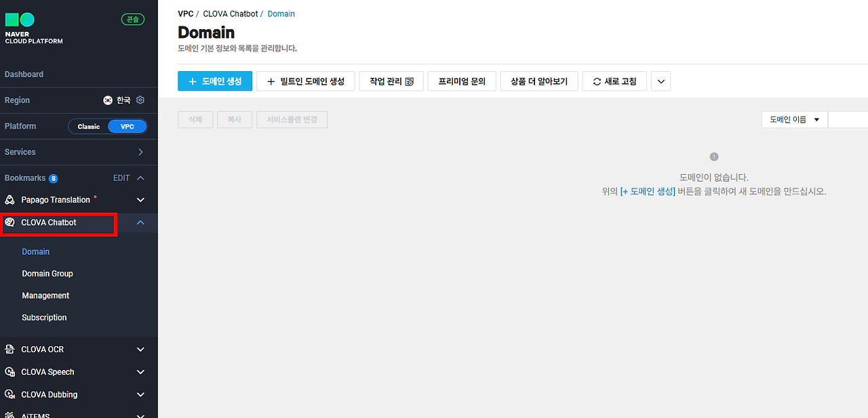This screenshot has width=868, height=418.
Task: Open the CLOVA Dubbing menu label
Action: (x=50, y=394)
